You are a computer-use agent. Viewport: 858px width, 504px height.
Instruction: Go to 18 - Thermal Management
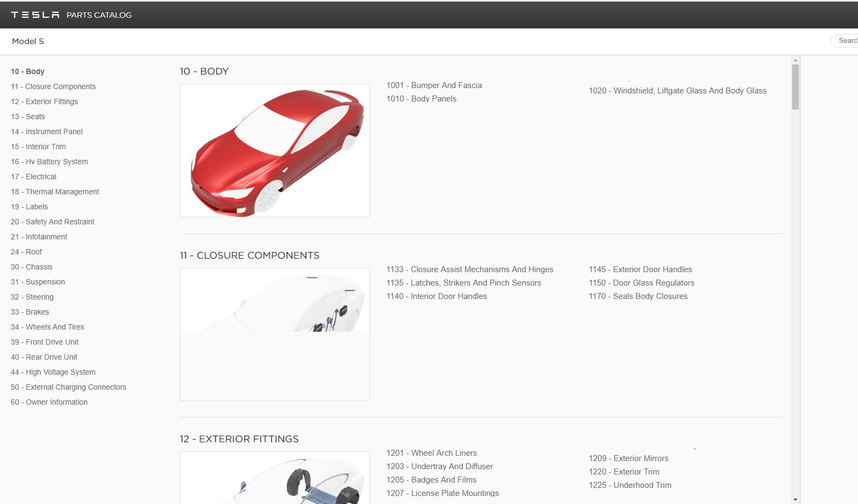click(x=55, y=192)
